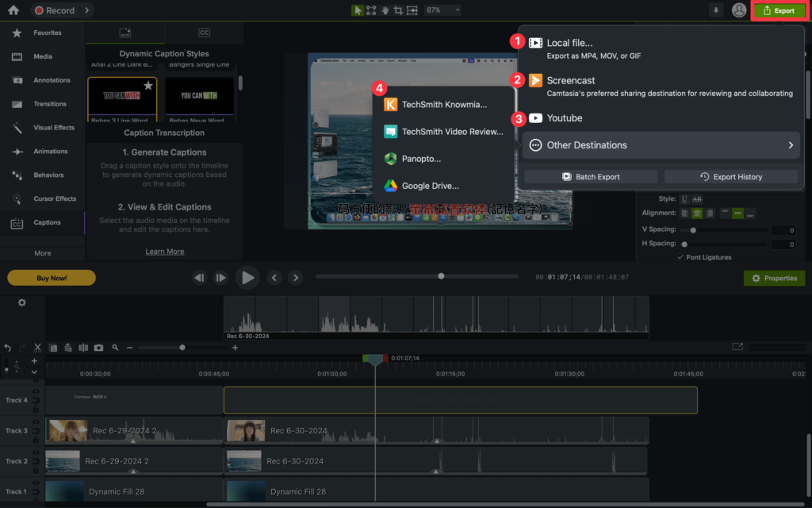This screenshot has height=508, width=812.
Task: Open the Annotations panel
Action: pyautogui.click(x=43, y=80)
